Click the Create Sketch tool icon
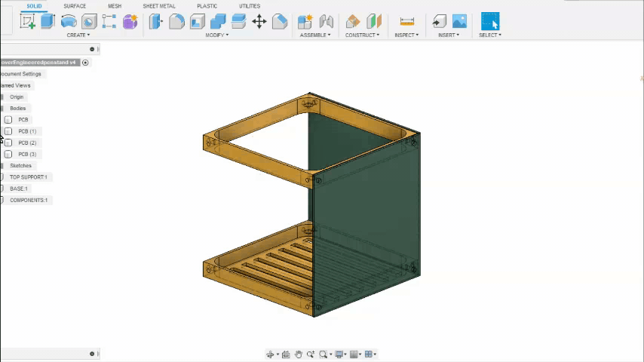Screen dimensions: 644x362 (x=27, y=21)
